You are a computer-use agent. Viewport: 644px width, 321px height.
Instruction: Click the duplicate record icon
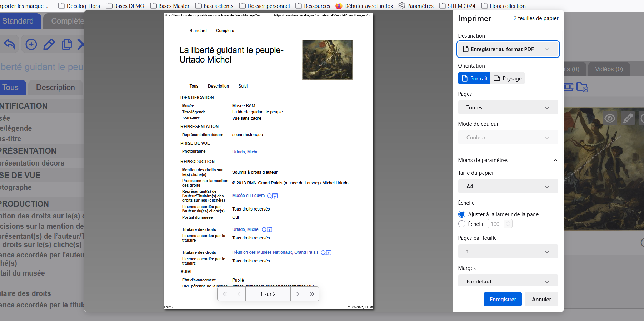pos(67,44)
